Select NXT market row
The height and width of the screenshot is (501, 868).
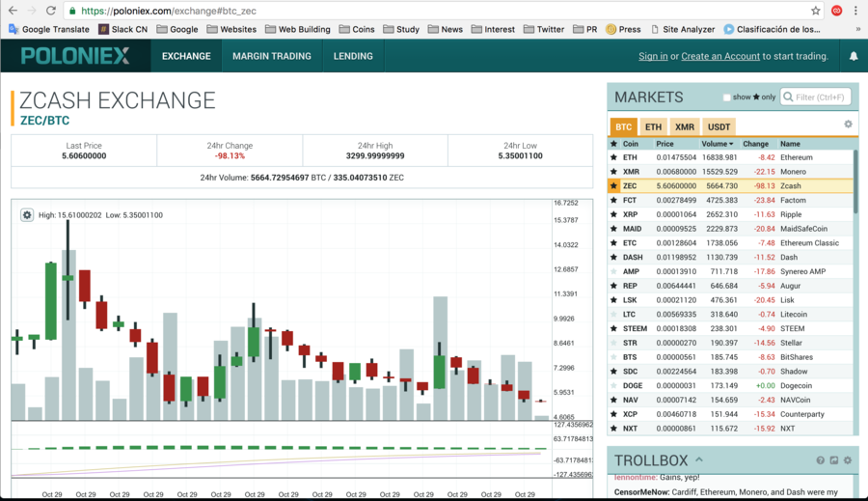pyautogui.click(x=730, y=429)
